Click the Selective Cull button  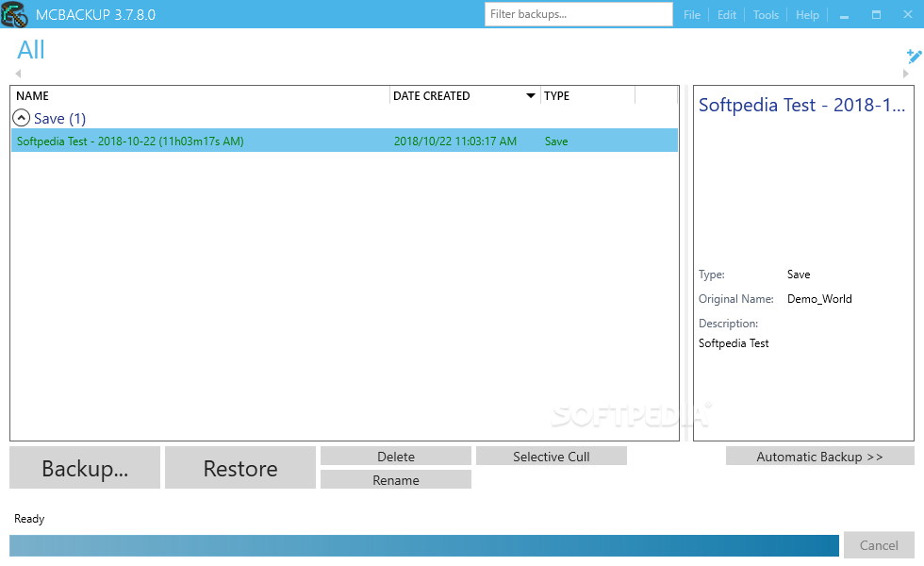tap(552, 456)
